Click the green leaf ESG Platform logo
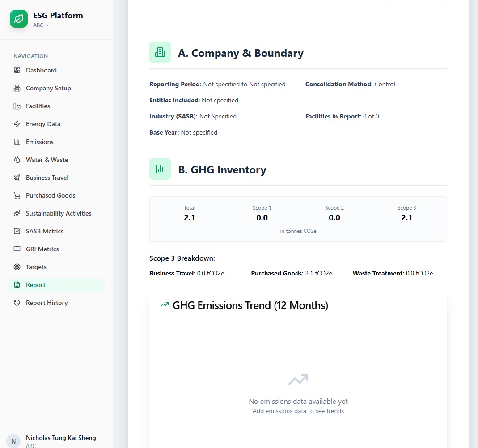Screen dimensions: 478x448 [x=19, y=19]
